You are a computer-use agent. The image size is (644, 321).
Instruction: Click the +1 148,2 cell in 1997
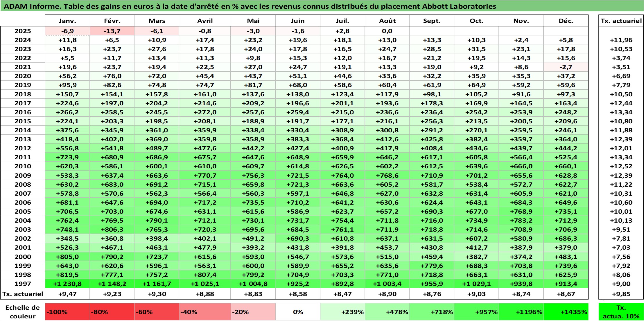pyautogui.click(x=112, y=284)
